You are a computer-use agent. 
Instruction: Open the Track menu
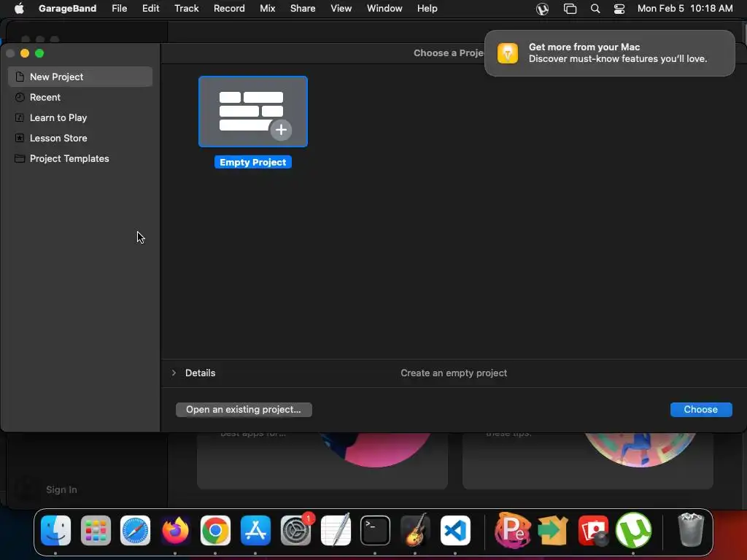[x=186, y=8]
